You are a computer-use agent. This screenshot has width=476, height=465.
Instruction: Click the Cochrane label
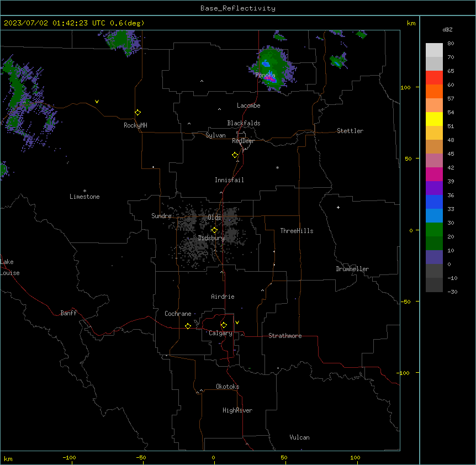point(178,314)
